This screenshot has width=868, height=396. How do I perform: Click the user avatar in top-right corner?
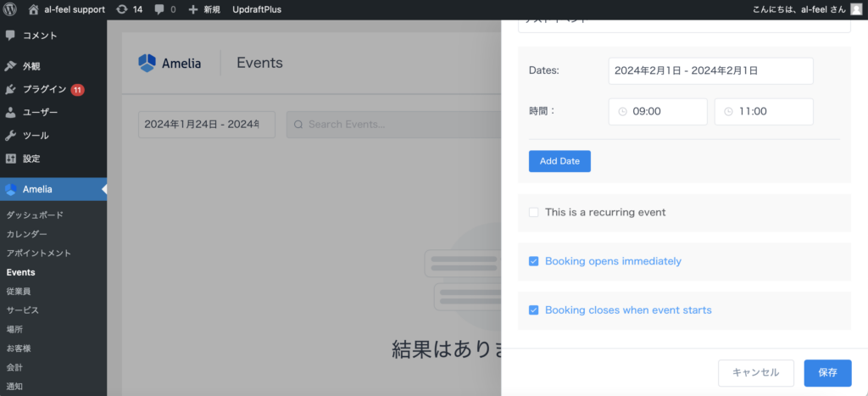856,9
